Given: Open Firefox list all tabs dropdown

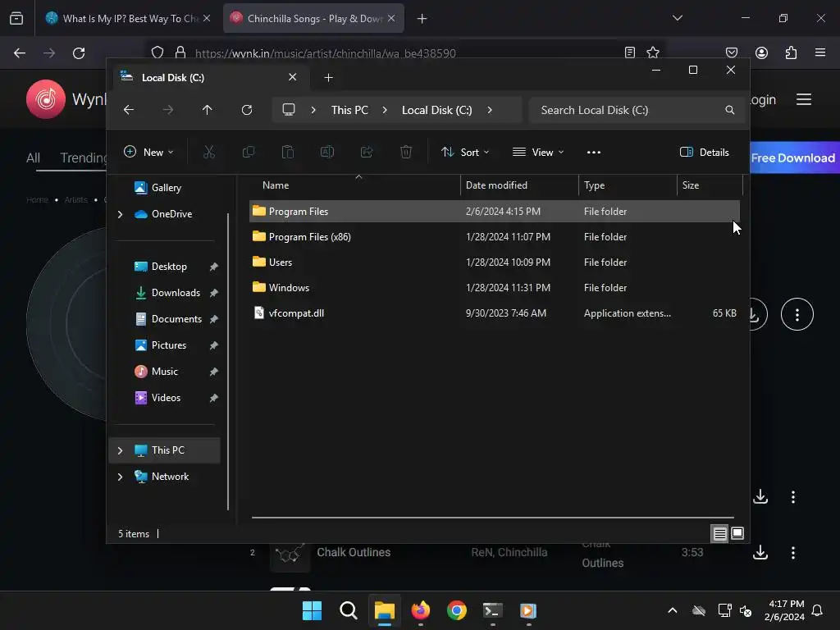Looking at the screenshot, I should click(677, 18).
